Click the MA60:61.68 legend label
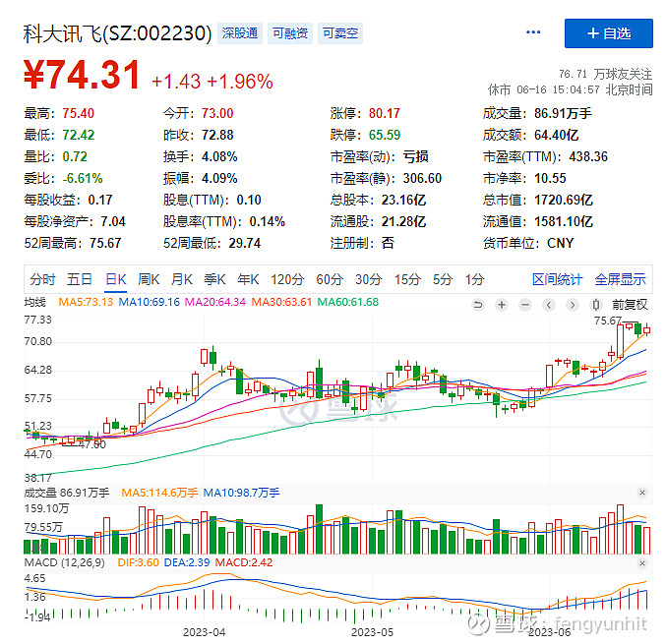Image resolution: width=666 pixels, height=644 pixels. point(348,302)
